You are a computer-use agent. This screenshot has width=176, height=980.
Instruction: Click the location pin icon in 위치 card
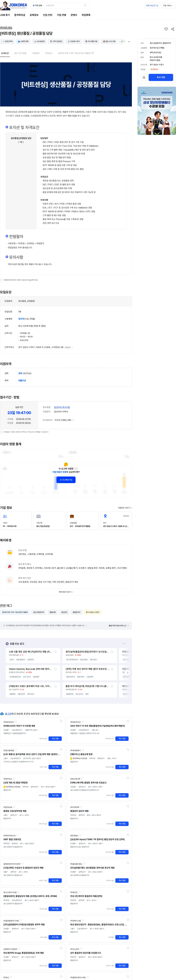coord(105,516)
